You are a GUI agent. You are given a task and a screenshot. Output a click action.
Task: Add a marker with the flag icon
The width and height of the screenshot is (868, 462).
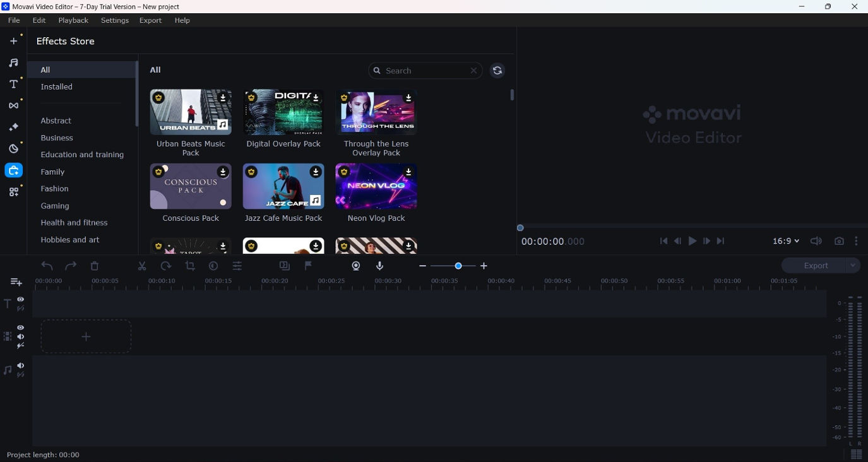(309, 266)
